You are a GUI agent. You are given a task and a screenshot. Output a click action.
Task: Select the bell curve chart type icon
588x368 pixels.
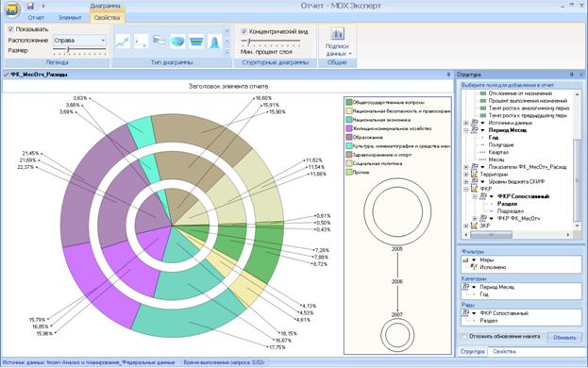[214, 42]
